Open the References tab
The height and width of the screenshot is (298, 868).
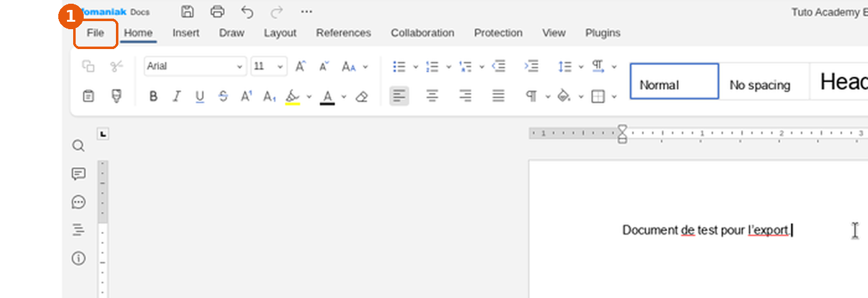click(x=343, y=33)
